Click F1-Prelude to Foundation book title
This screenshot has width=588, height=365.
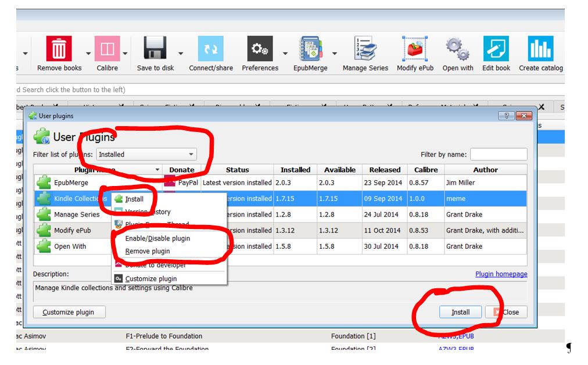click(x=164, y=336)
